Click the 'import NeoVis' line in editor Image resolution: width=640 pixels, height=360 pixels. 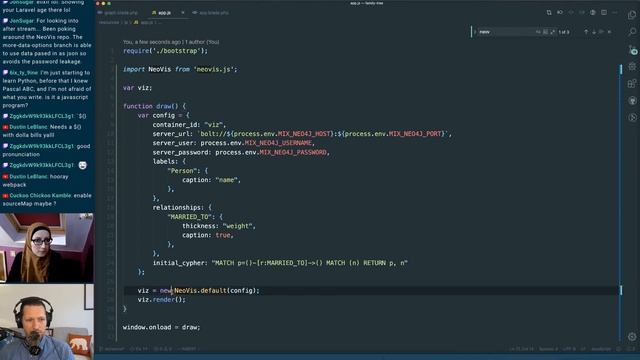[180, 69]
